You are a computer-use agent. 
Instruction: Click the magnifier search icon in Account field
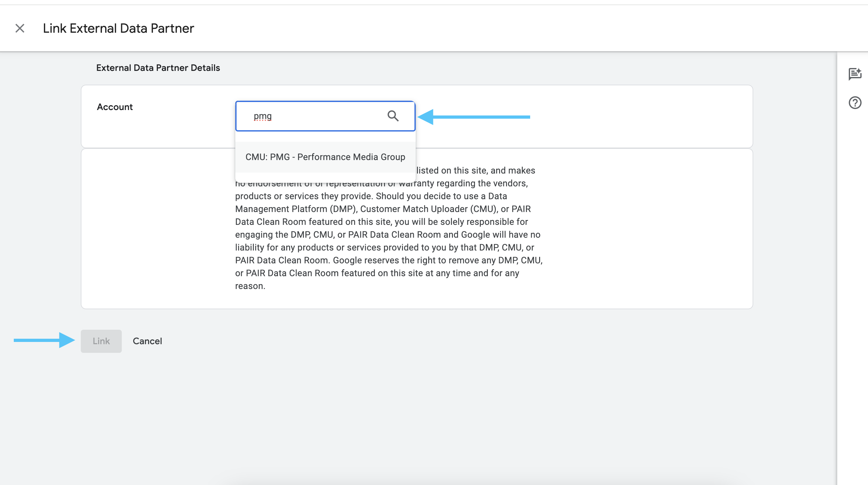393,116
